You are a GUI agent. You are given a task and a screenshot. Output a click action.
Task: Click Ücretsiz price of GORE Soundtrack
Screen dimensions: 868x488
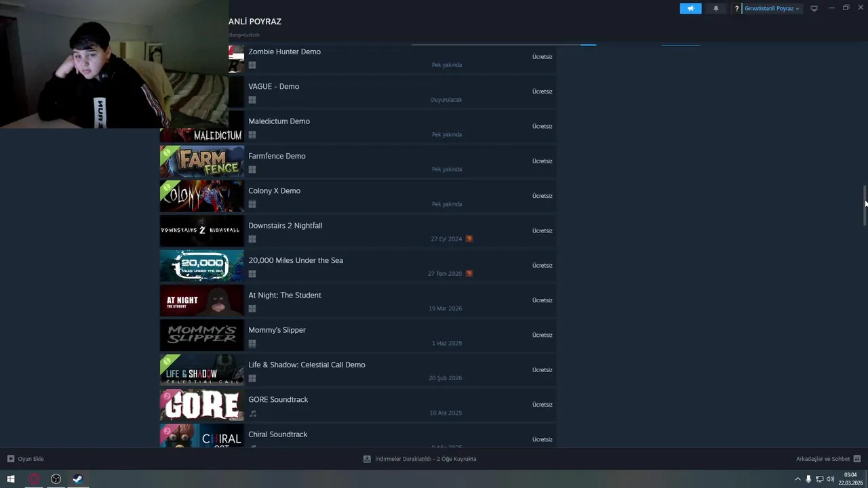(542, 405)
